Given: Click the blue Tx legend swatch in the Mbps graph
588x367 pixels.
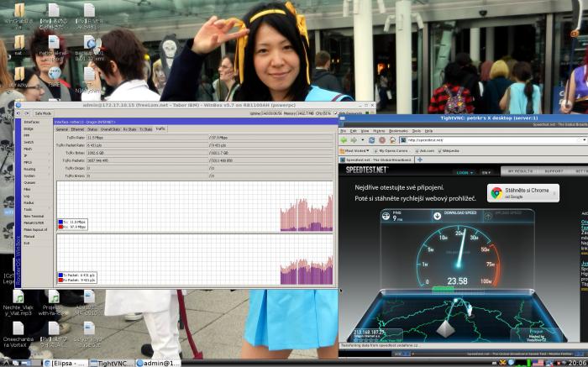Looking at the screenshot, I should tap(60, 223).
